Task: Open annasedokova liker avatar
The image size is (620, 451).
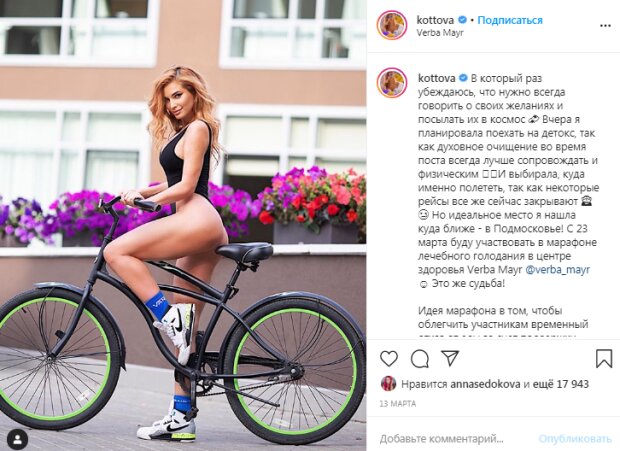Action: pyautogui.click(x=388, y=383)
